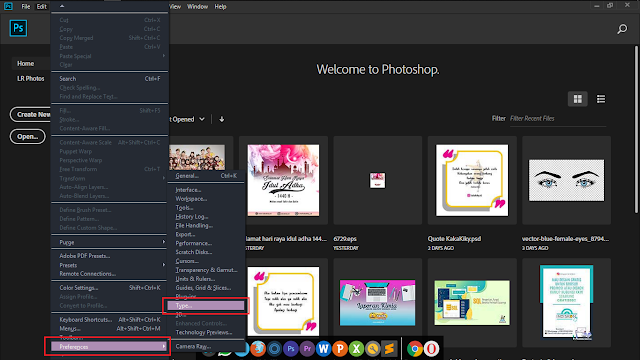Open Premiere Pro icon in the taskbar

click(307, 349)
